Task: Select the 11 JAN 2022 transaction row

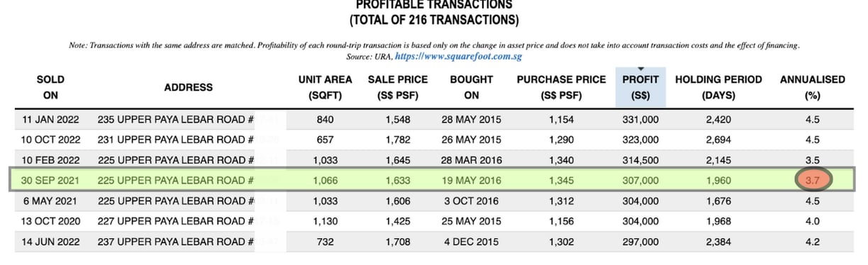Action: tap(433, 120)
